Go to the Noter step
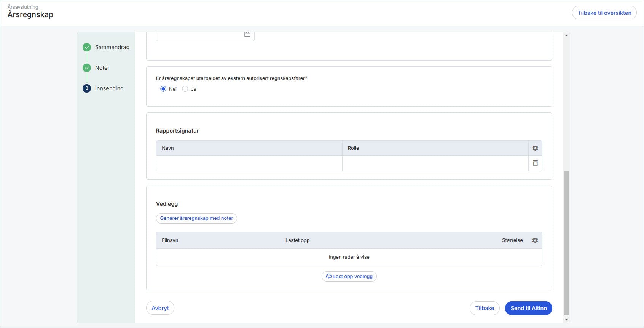The image size is (644, 328). (102, 68)
